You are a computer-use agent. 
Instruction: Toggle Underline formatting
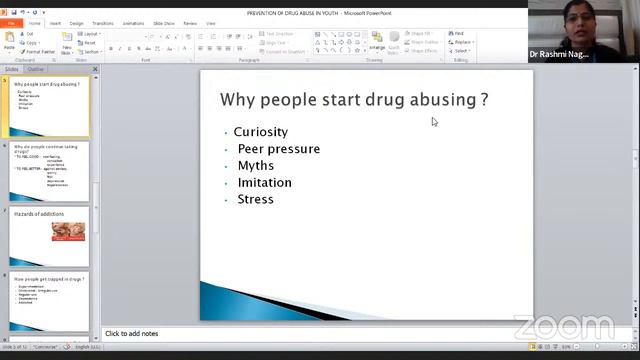pos(129,49)
